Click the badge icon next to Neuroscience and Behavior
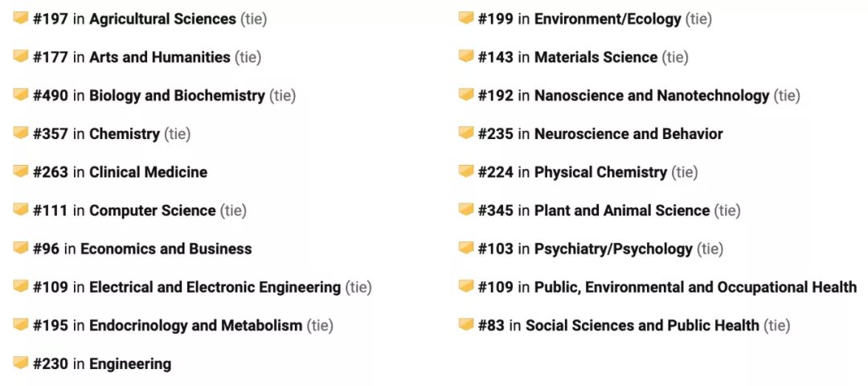The height and width of the screenshot is (386, 868). pyautogui.click(x=465, y=133)
